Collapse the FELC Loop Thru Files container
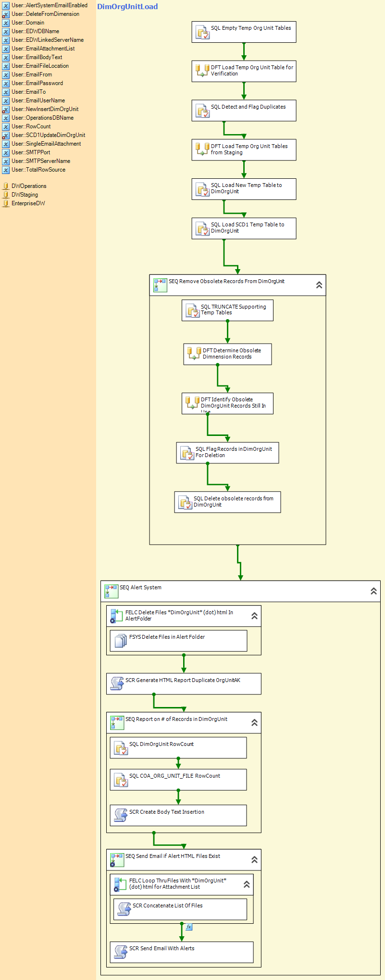The image size is (385, 980). coord(247,884)
